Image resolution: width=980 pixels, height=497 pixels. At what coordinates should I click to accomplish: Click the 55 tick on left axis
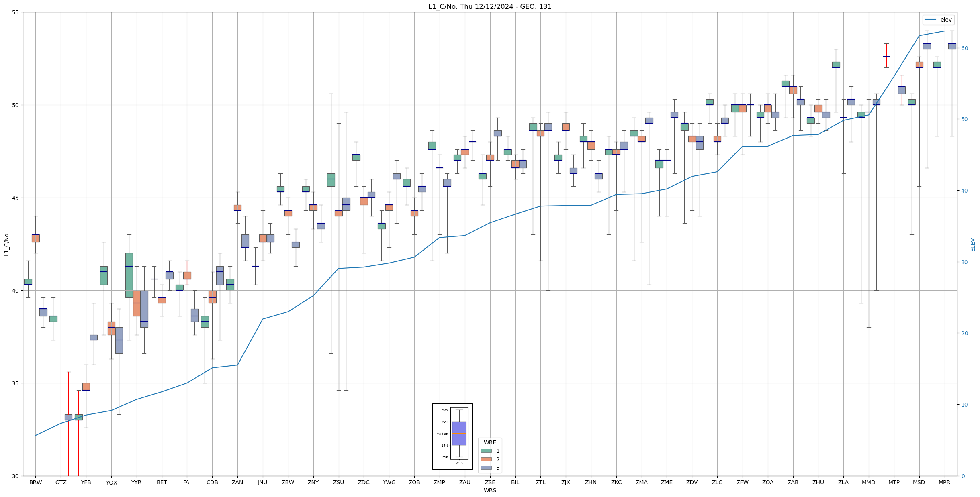(15, 12)
